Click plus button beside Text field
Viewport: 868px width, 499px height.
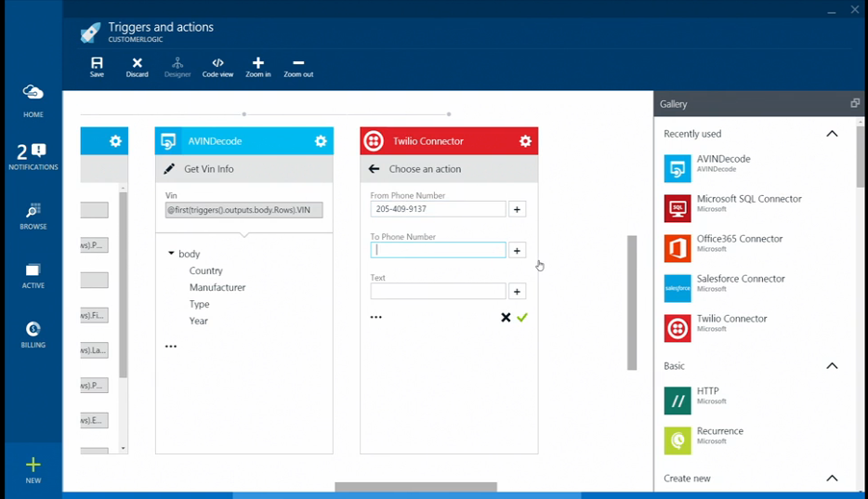pos(518,292)
